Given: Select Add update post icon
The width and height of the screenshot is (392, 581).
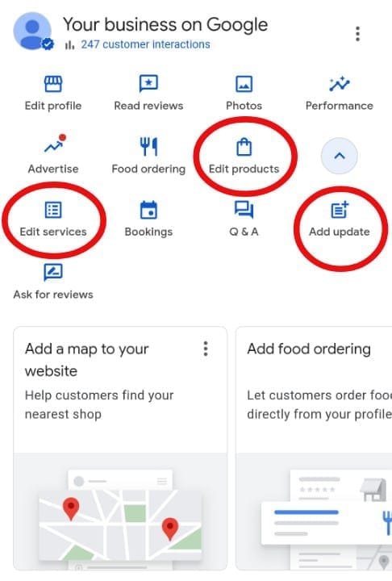Looking at the screenshot, I should 340,210.
